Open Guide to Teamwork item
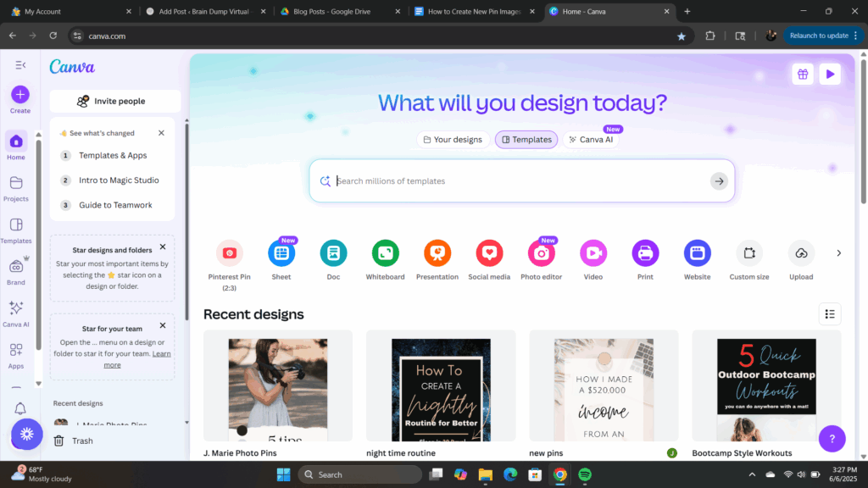 point(113,205)
